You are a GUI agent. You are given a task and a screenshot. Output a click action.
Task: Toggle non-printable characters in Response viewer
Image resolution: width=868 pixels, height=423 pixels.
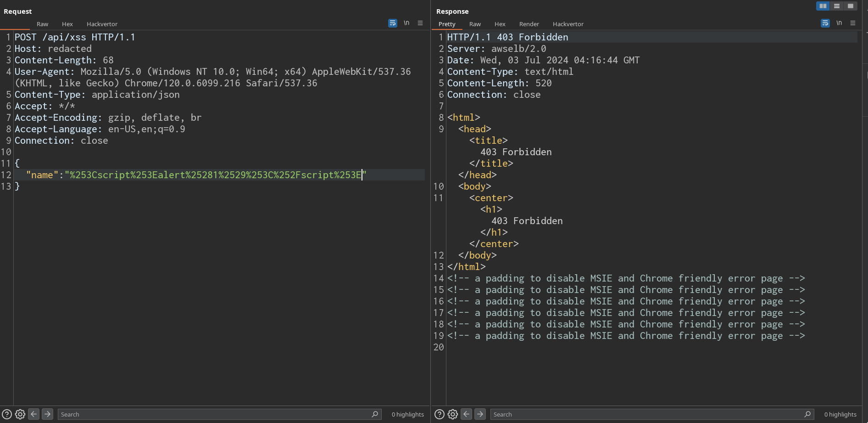click(839, 23)
